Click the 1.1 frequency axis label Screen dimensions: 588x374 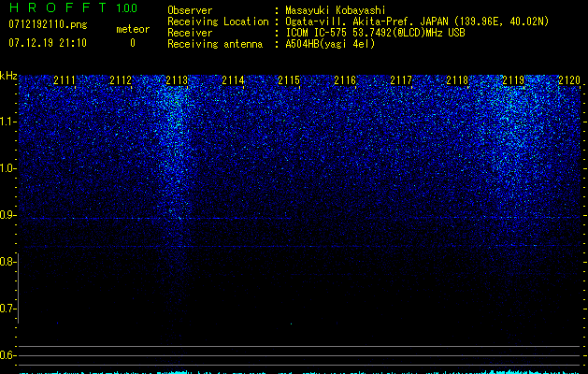(7, 122)
